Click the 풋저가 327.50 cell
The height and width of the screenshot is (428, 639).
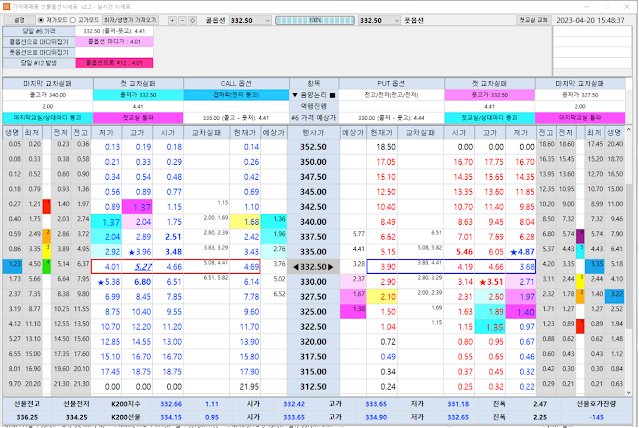click(580, 95)
